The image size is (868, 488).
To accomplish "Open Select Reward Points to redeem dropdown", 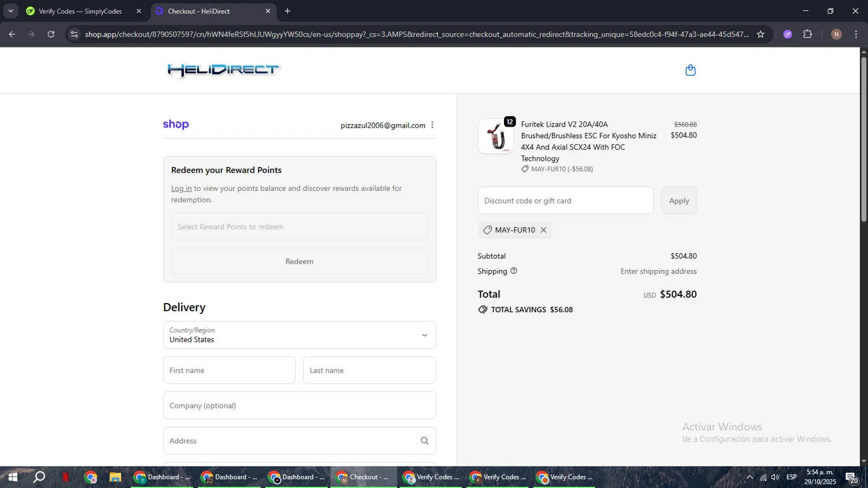I will 299,227.
